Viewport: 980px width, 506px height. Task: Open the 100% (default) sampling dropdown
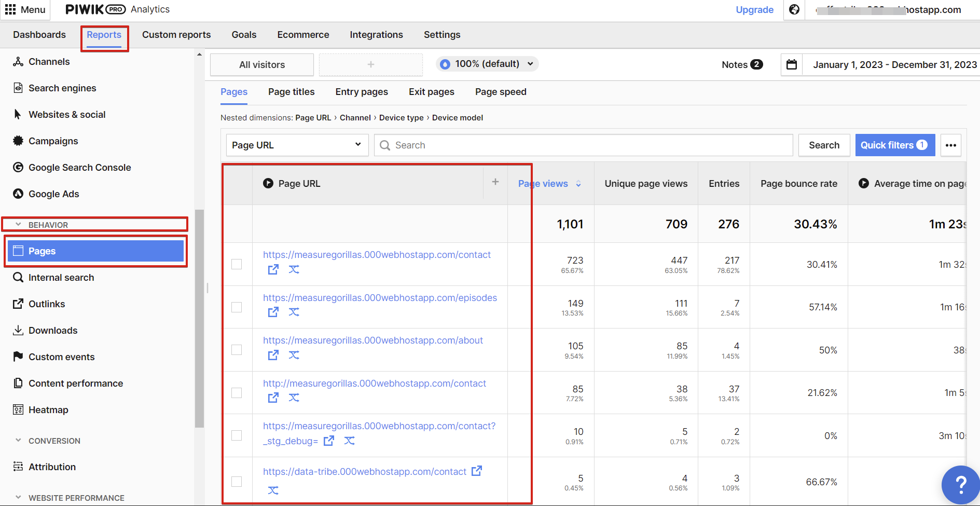click(x=487, y=64)
